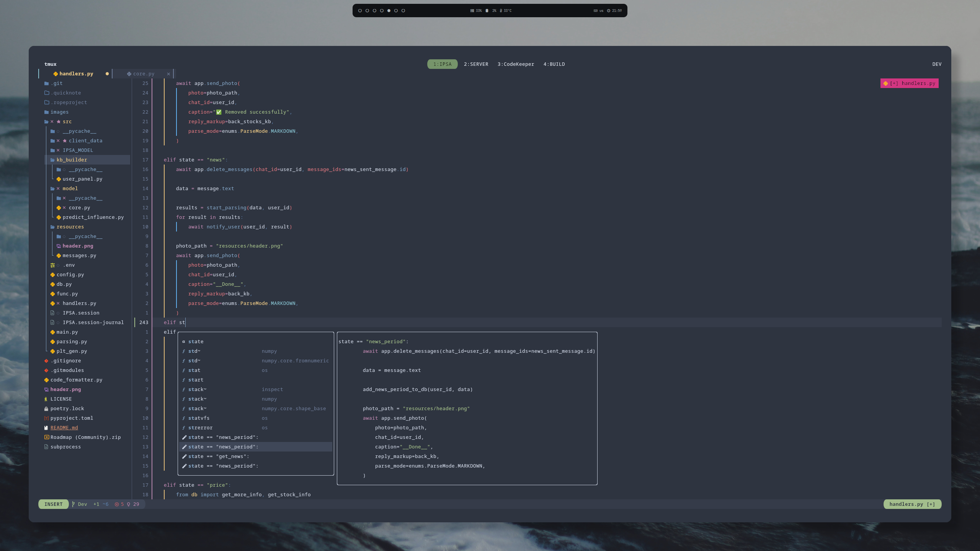This screenshot has width=980, height=551.
Task: Select 'strerror' completion item
Action: (x=256, y=428)
